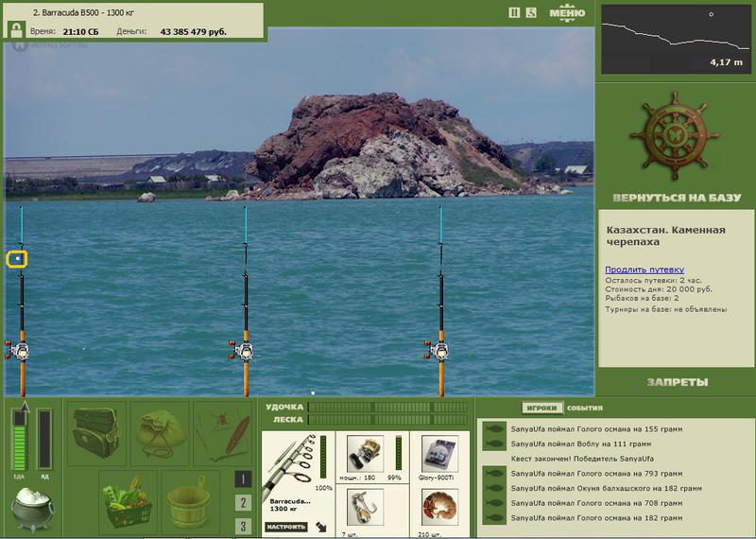Open the food basket icon

point(129,502)
